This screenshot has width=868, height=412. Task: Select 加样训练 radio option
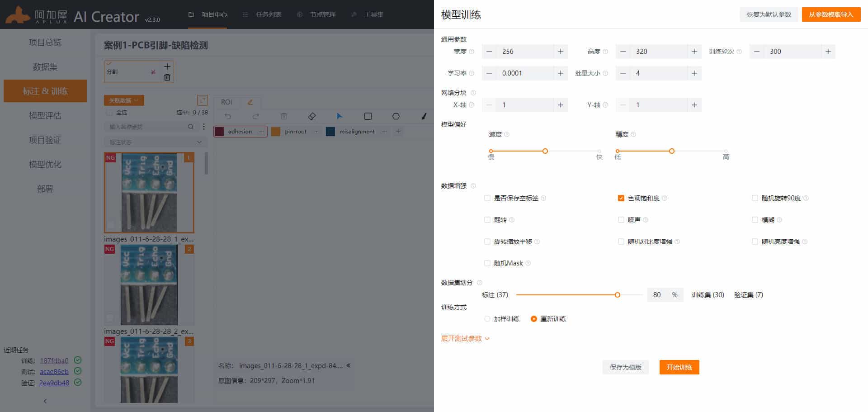click(487, 319)
